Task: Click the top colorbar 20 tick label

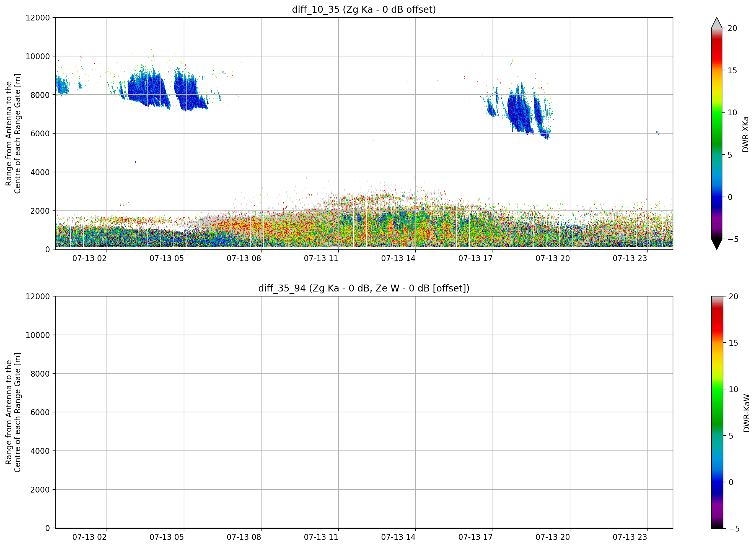Action: click(732, 28)
